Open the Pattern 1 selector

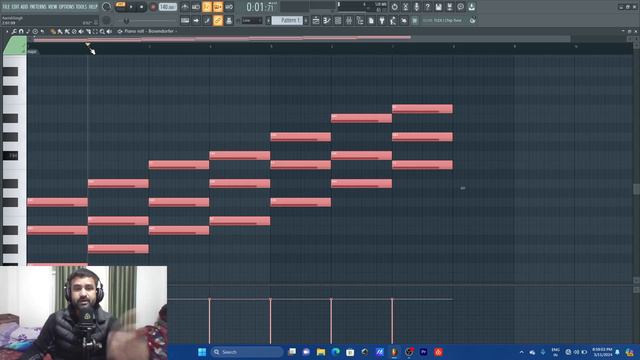287,20
